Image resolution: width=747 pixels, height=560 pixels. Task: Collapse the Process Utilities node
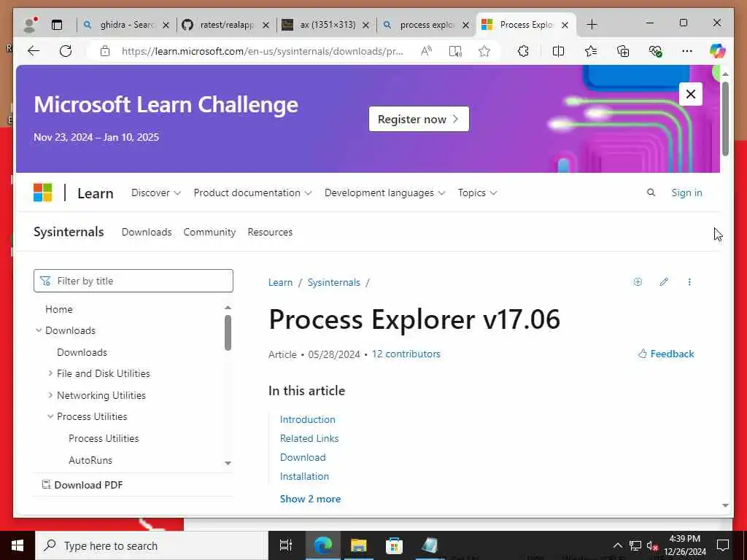click(x=50, y=416)
